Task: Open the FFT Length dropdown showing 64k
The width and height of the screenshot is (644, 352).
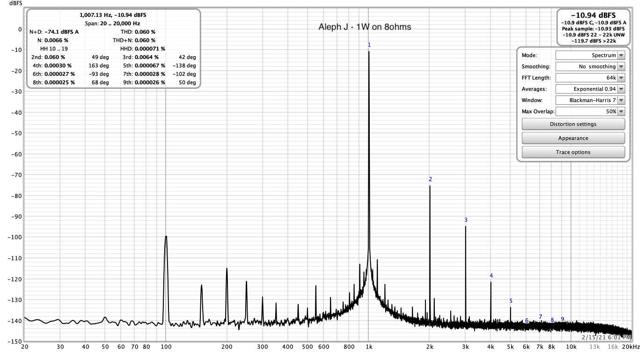Action: pos(590,78)
